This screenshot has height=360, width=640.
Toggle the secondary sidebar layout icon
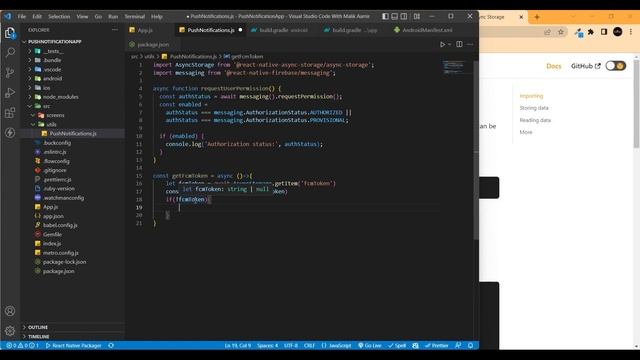click(x=404, y=16)
